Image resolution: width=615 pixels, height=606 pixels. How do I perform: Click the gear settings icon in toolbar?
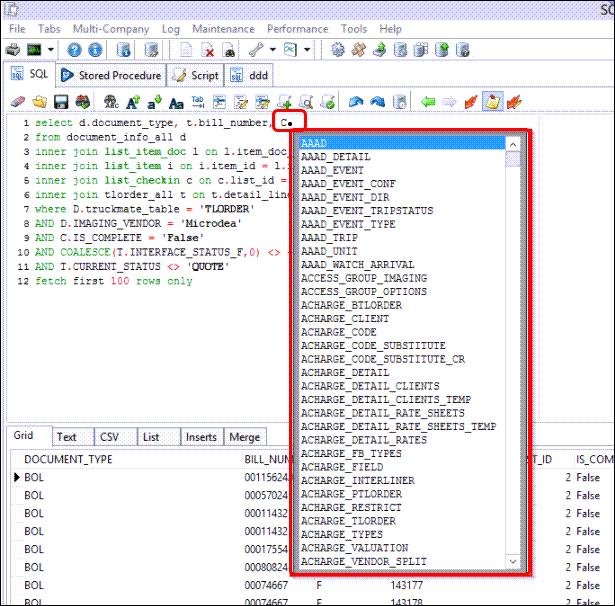coord(337,50)
